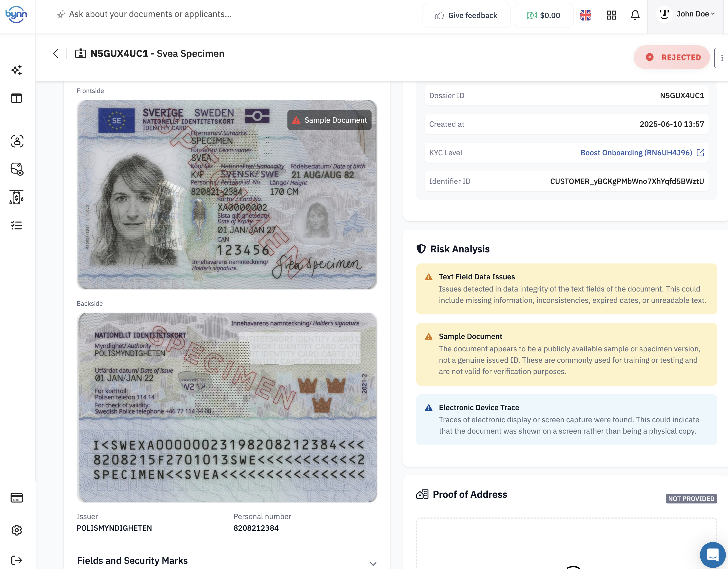The image size is (728, 569).
Task: Click the Frontside label
Action: tap(90, 91)
